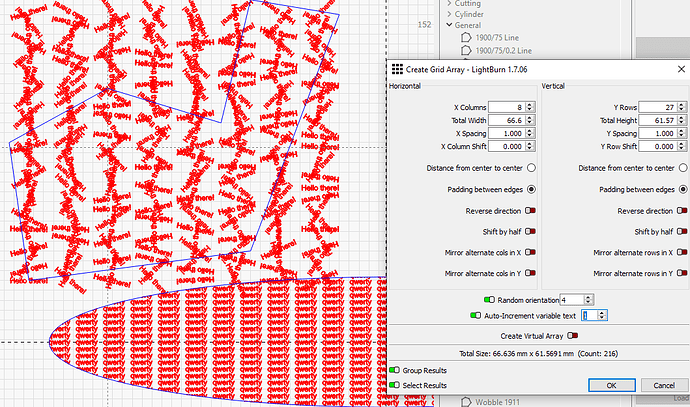Click the Create Grid Array title icon
Image resolution: width=690 pixels, height=407 pixels.
point(397,69)
